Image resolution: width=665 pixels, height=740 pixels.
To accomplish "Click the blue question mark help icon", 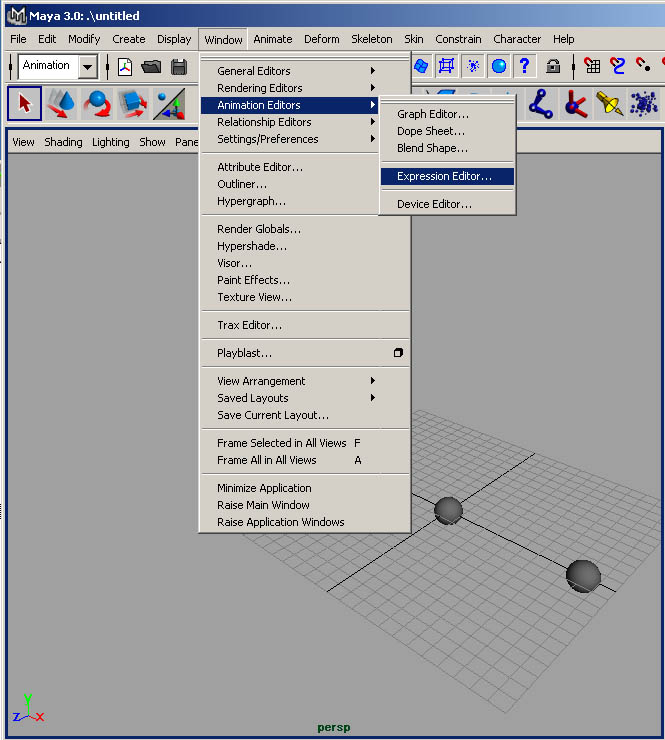I will (524, 66).
